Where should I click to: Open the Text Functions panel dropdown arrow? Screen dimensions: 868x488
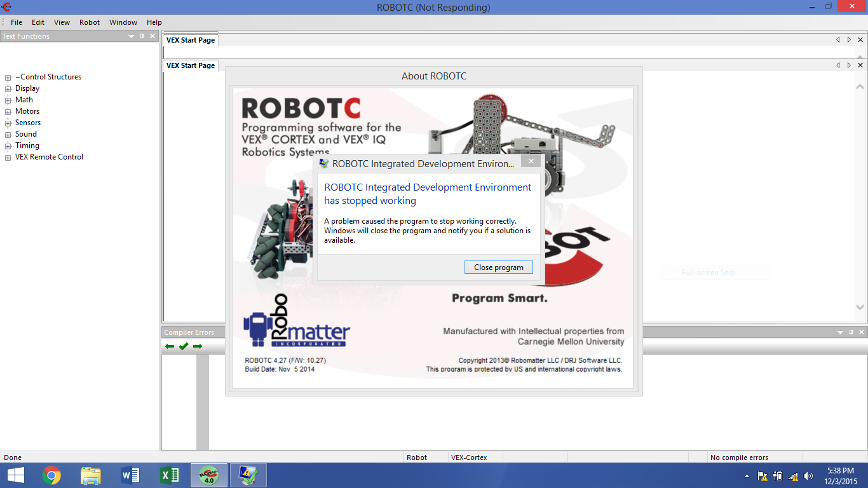(x=131, y=36)
